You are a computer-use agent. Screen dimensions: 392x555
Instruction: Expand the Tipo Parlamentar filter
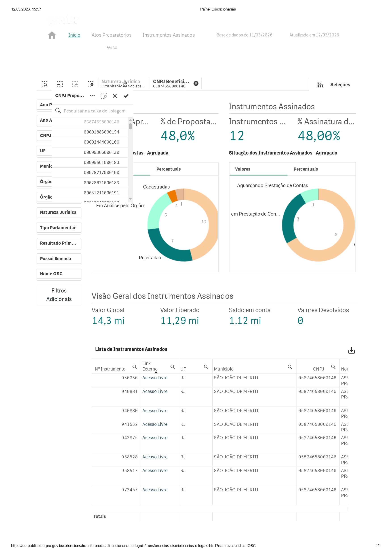click(59, 228)
